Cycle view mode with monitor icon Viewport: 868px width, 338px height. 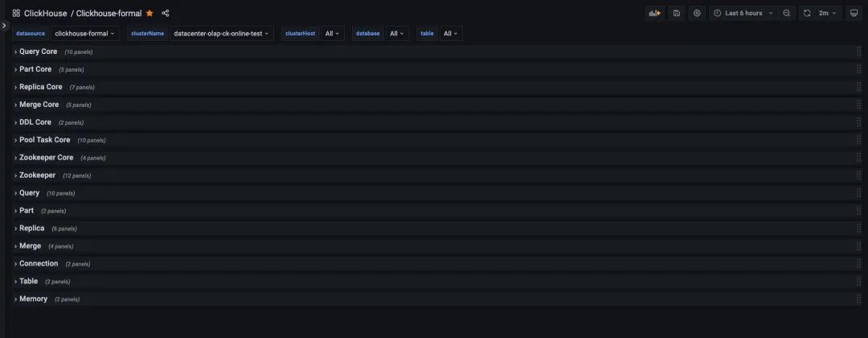coord(854,14)
